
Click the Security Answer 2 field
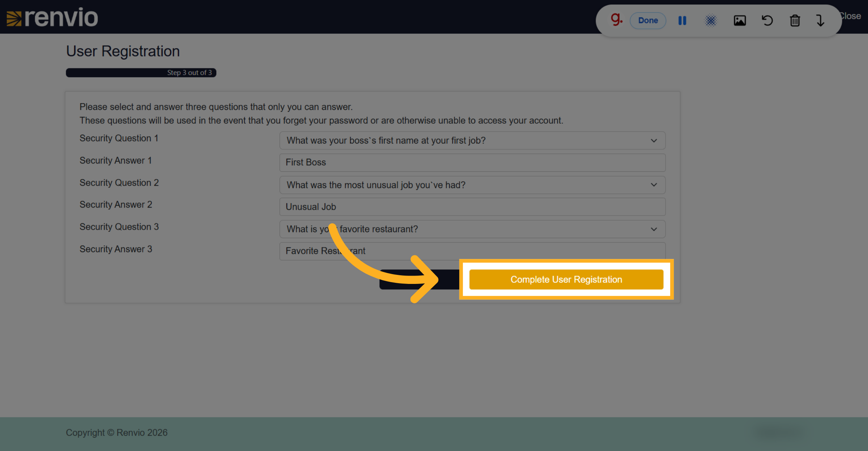(x=472, y=207)
